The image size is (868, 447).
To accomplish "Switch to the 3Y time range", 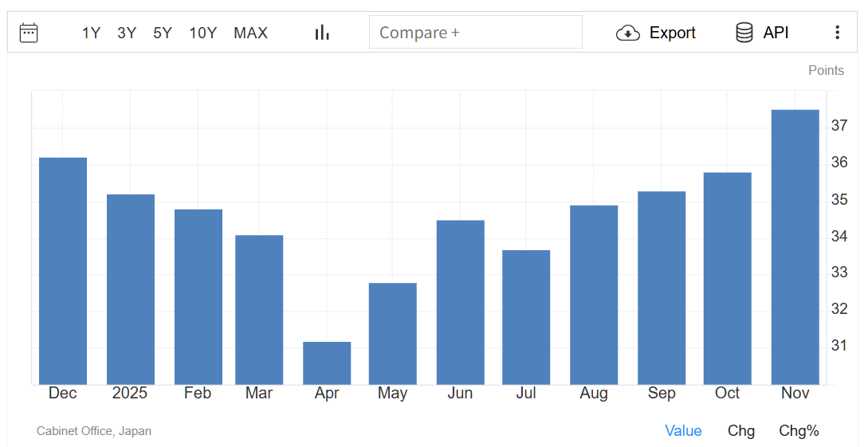I will [x=127, y=33].
